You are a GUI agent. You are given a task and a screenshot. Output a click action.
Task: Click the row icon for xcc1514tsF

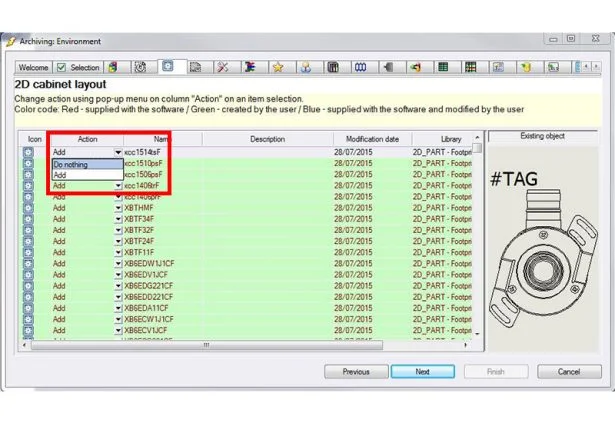(28, 152)
